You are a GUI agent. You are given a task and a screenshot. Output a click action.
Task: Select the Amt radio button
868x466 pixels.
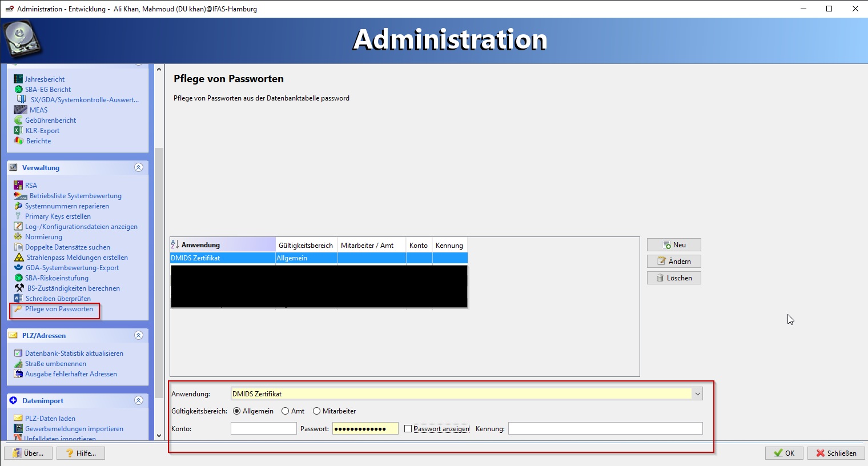coord(286,411)
